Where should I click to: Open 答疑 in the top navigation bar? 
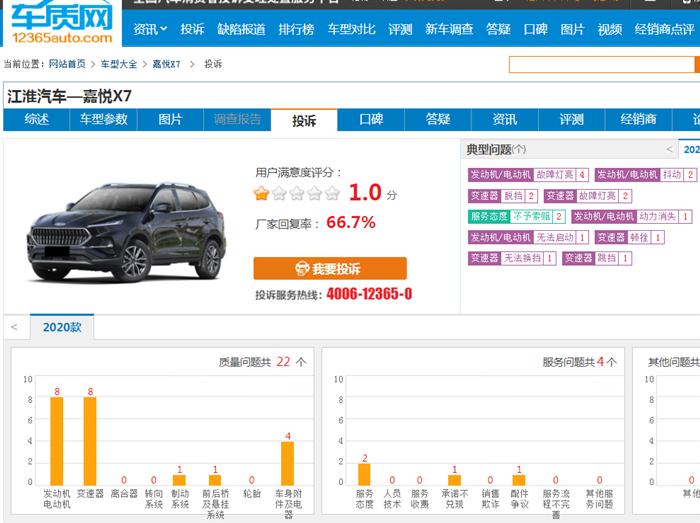click(x=498, y=29)
